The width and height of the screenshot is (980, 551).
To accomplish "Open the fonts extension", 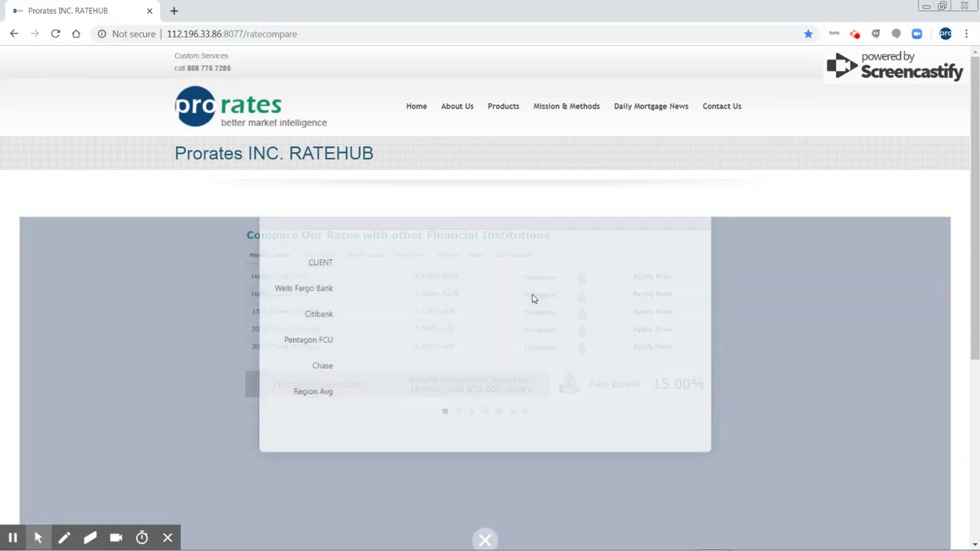I will (x=835, y=34).
